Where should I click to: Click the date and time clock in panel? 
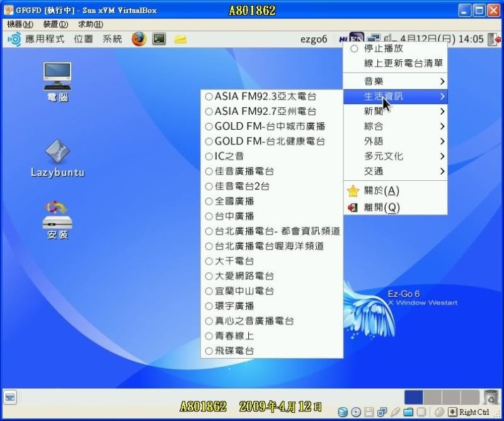point(442,39)
